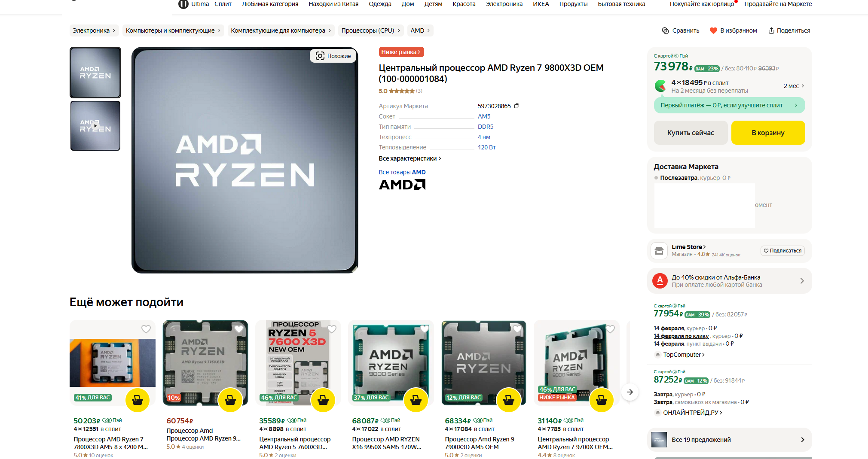Open the Сплит menu item
The width and height of the screenshot is (868, 459).
tap(223, 4)
